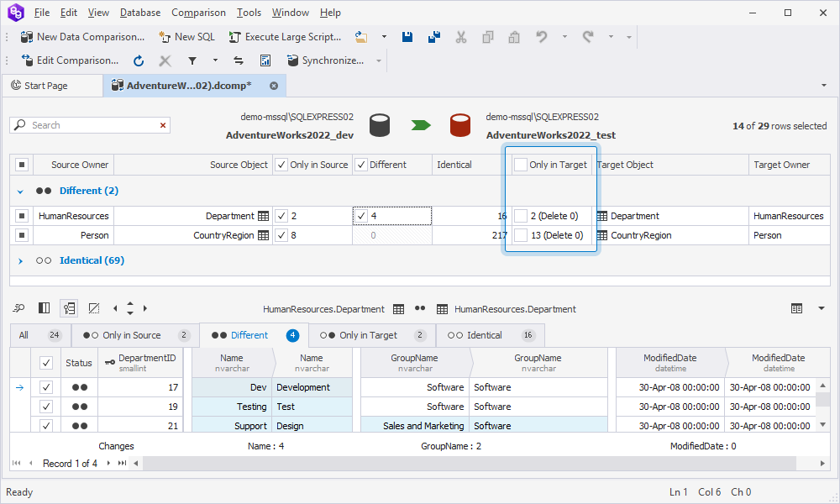Uncheck Only in Source for Department row
Screen dimensions: 840x504
pos(281,216)
